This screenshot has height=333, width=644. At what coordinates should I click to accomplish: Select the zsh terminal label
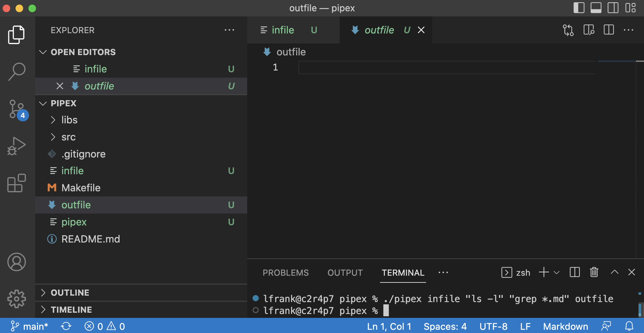click(516, 272)
